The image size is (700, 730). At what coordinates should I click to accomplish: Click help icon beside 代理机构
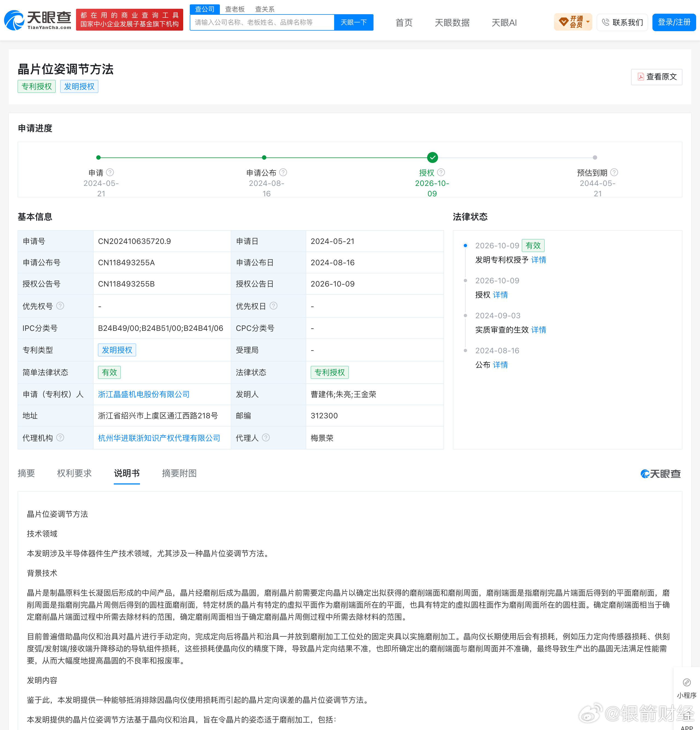coord(60,438)
